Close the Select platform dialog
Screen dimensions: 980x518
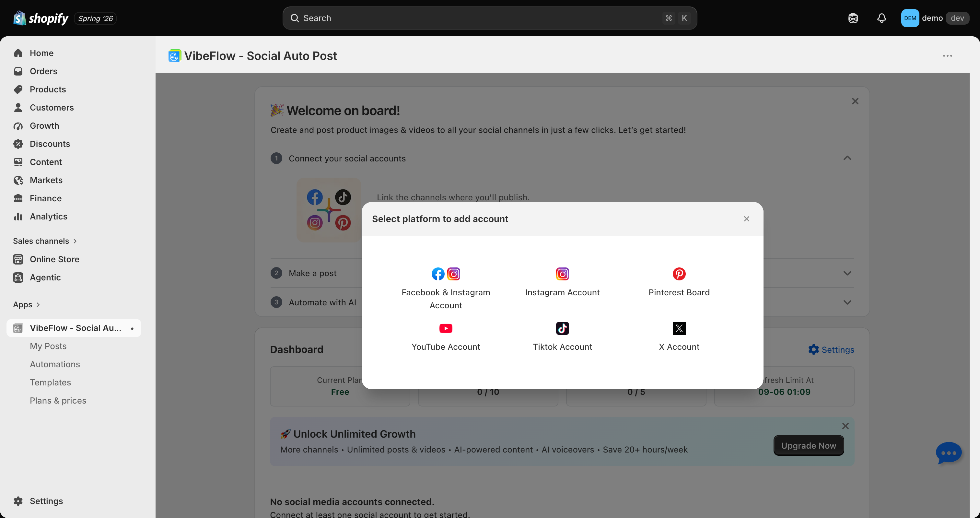coord(746,219)
